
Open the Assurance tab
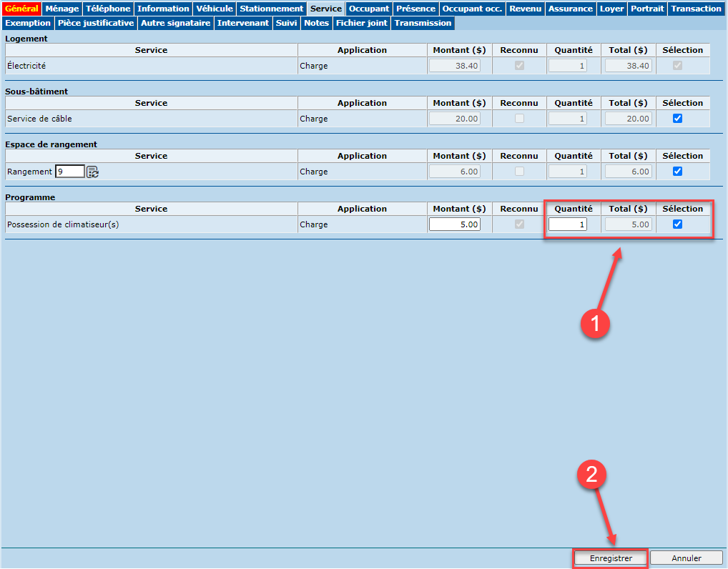571,9
